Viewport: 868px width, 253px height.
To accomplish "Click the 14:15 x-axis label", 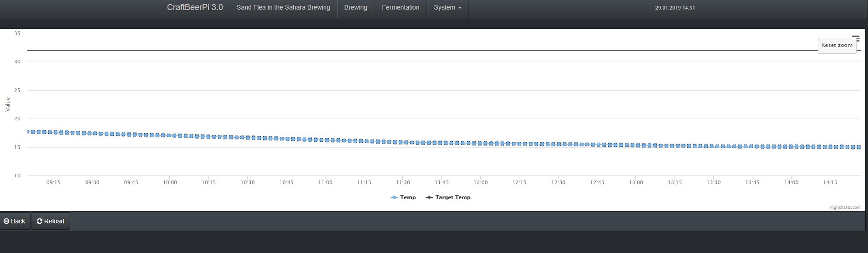I will pyautogui.click(x=830, y=182).
